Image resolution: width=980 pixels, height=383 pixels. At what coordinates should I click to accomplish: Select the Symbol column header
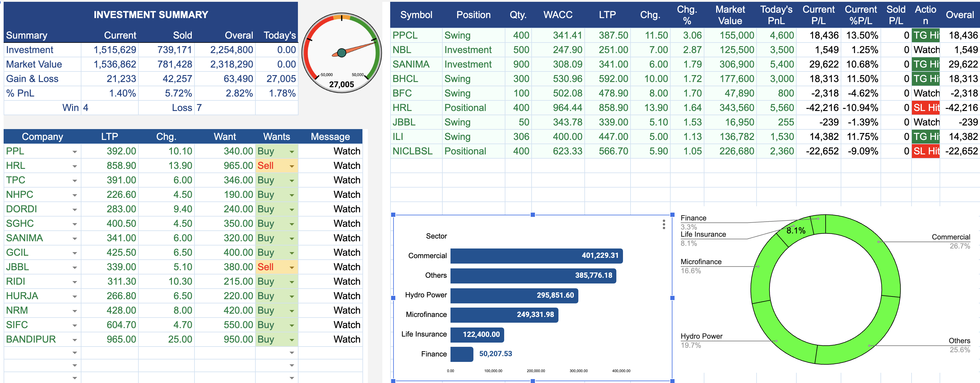(x=416, y=15)
